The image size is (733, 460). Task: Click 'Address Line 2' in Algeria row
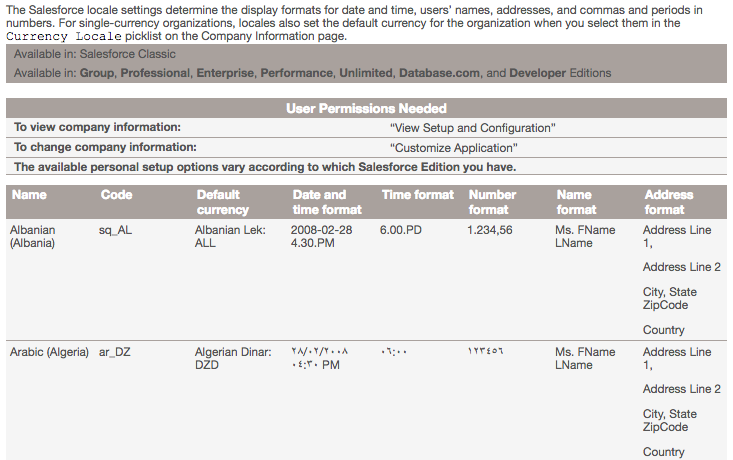click(682, 389)
